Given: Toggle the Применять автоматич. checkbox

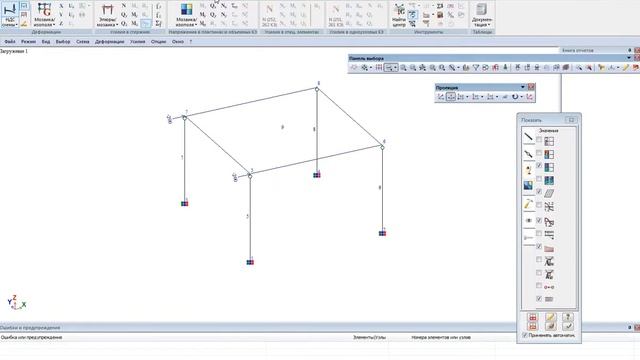Looking at the screenshot, I should coord(525,335).
